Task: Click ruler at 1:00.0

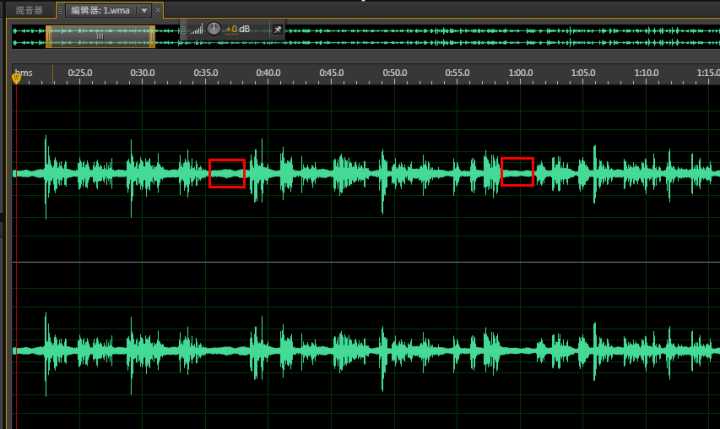Action: click(521, 73)
